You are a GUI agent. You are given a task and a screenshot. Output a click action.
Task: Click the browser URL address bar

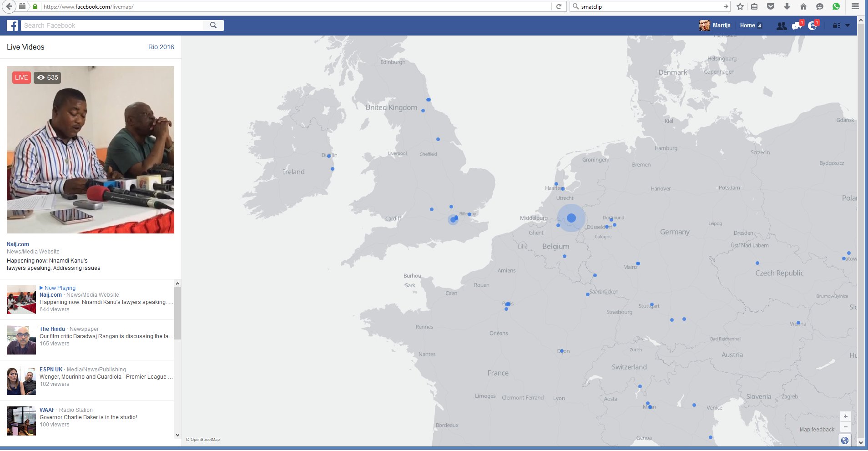[296, 6]
